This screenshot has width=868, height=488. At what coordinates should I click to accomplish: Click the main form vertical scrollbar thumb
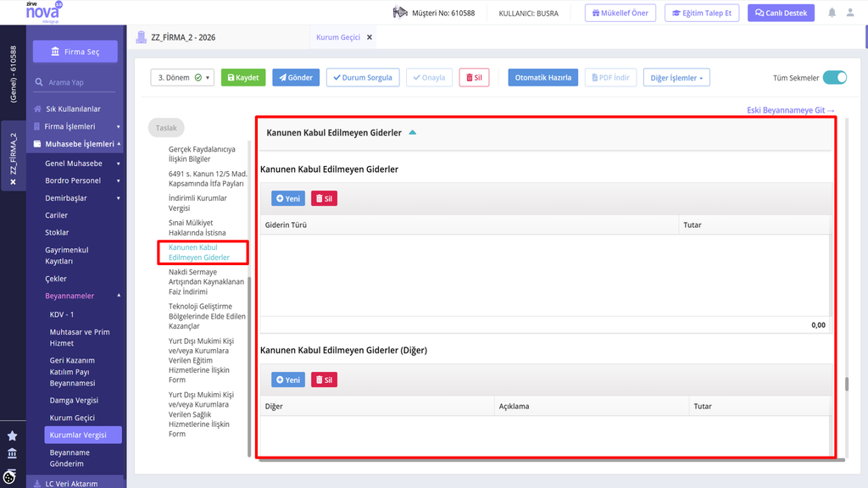(847, 384)
